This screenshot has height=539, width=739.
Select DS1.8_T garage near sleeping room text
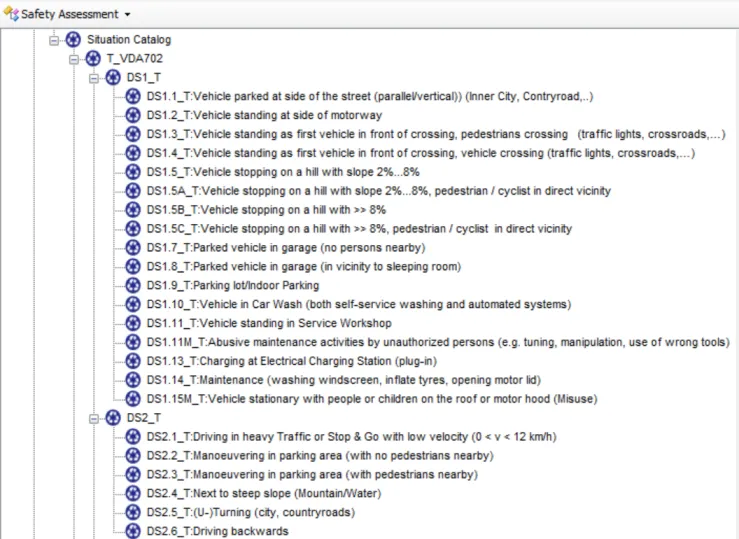pos(304,266)
